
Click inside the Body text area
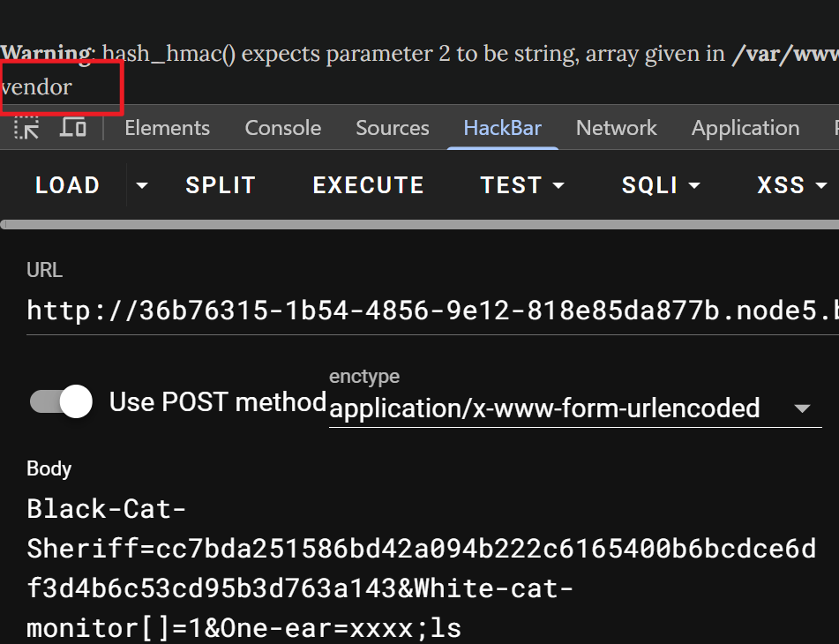click(423, 568)
